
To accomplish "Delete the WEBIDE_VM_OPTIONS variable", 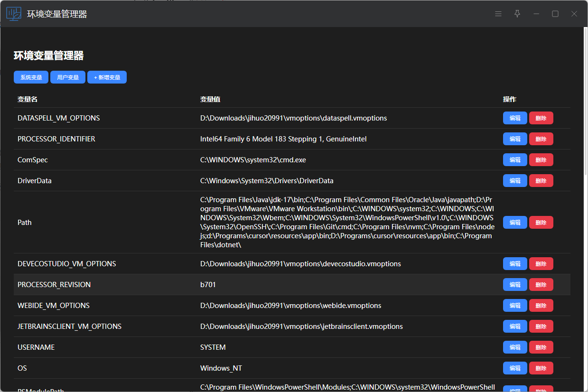I will point(541,306).
